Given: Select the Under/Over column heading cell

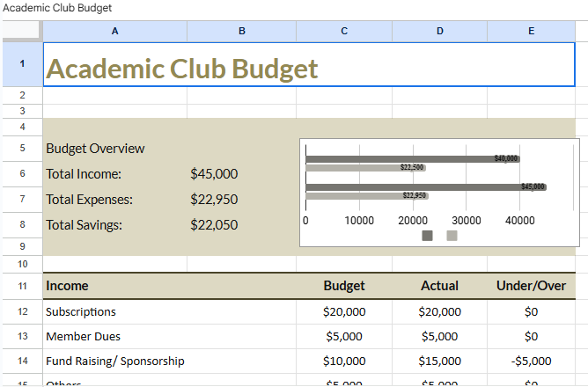Looking at the screenshot, I should point(531,286).
